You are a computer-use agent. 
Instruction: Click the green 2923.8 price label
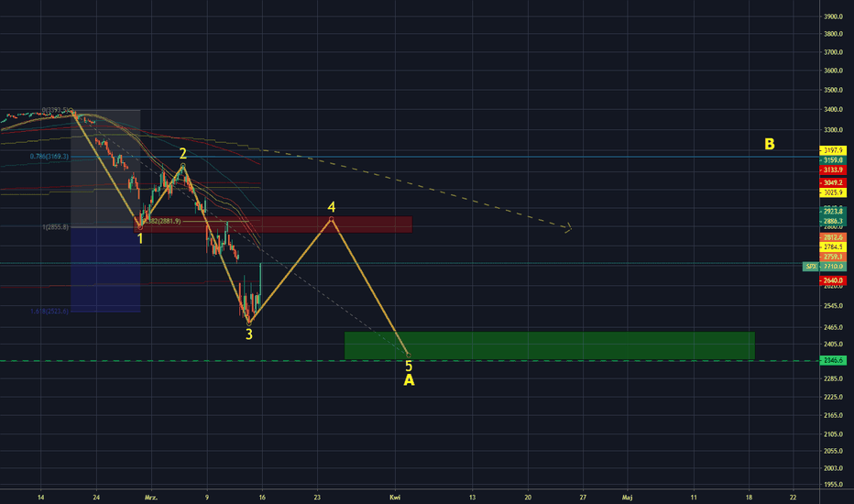pyautogui.click(x=833, y=211)
